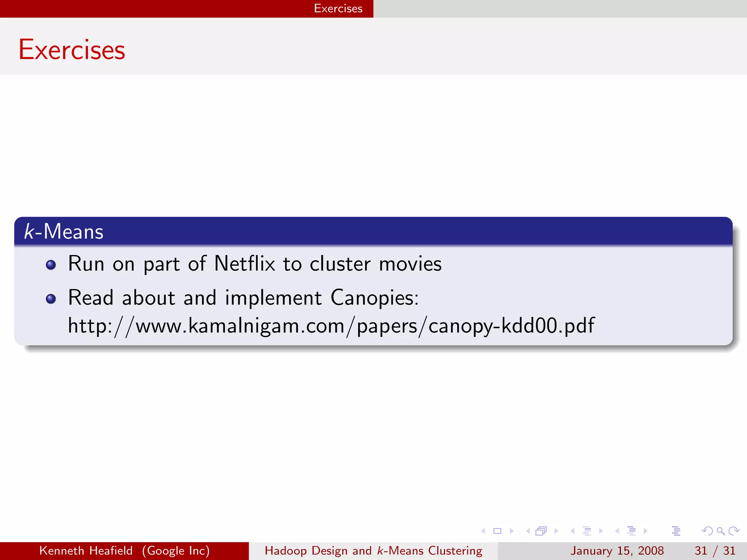Click 'Read about and implement Canopies' bullet
The image size is (747, 560).
click(x=243, y=297)
